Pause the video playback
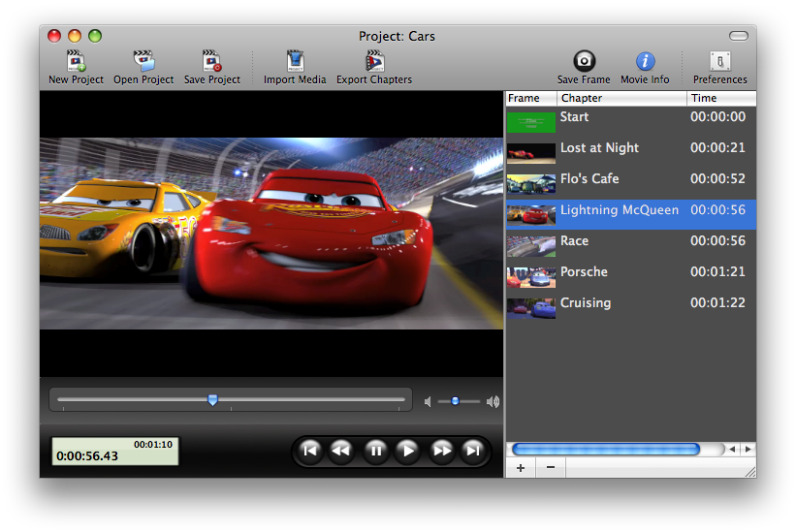796x532 pixels. 376,451
